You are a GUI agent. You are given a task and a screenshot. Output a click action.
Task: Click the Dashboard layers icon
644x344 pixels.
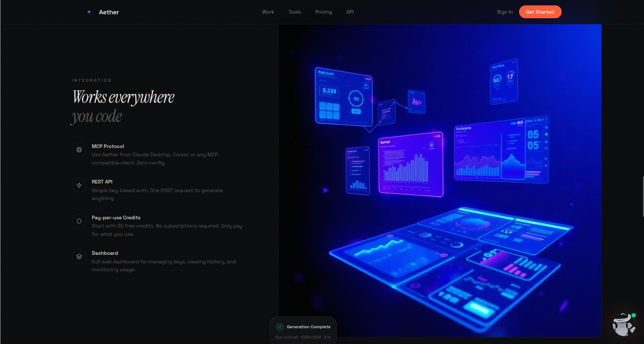click(x=79, y=257)
